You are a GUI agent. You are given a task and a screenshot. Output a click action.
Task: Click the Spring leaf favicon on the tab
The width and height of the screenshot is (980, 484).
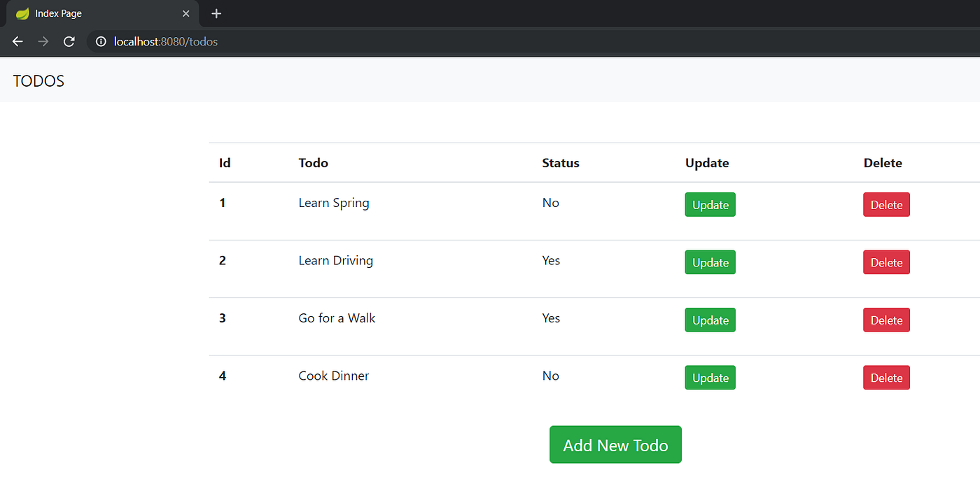pos(22,13)
